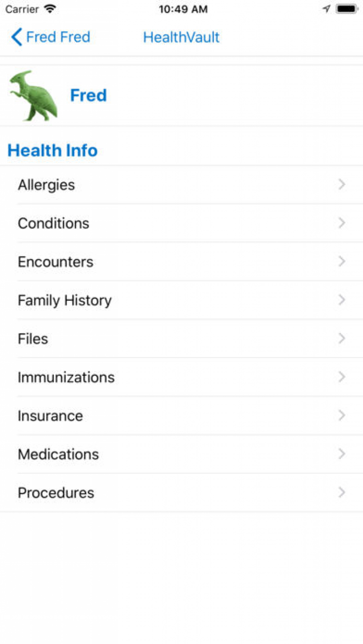Tap the chevron beside Procedures

(x=342, y=493)
